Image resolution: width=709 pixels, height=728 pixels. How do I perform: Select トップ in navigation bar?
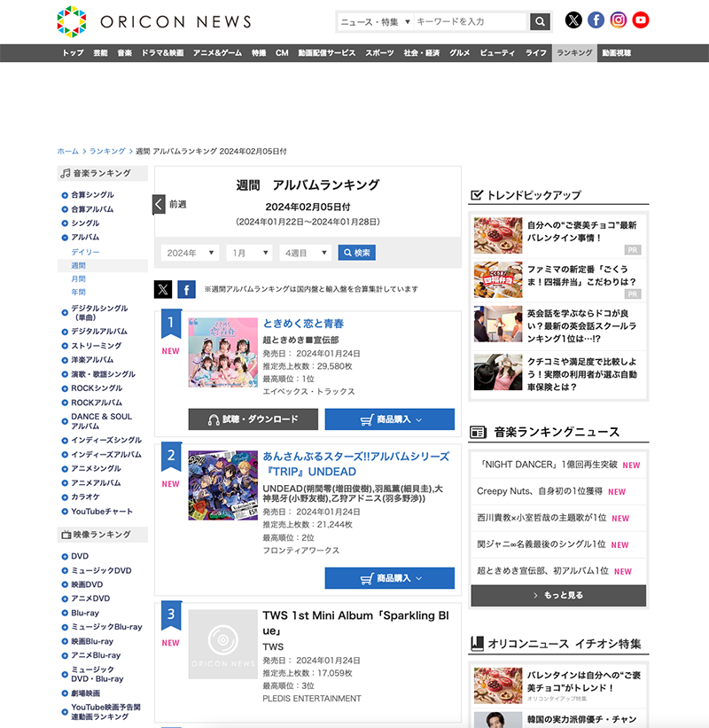(73, 53)
